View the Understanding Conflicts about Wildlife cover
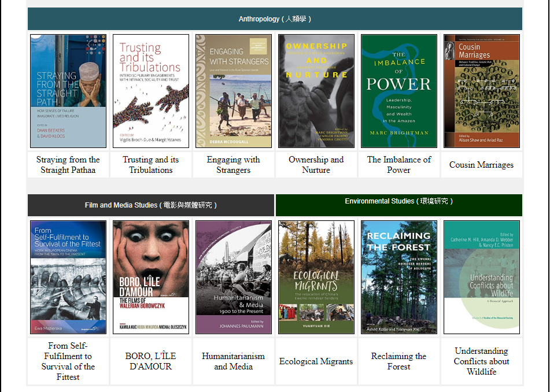The height and width of the screenshot is (392, 550). [x=482, y=278]
